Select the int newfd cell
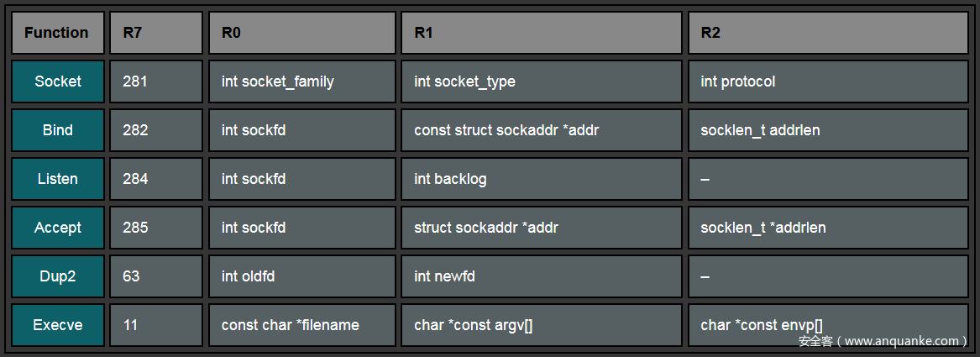 [542, 276]
